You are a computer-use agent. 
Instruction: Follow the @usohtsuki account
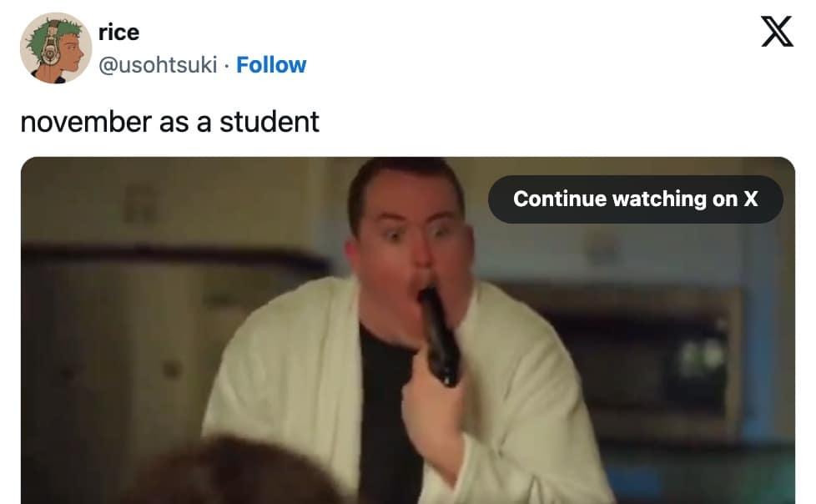click(x=271, y=65)
